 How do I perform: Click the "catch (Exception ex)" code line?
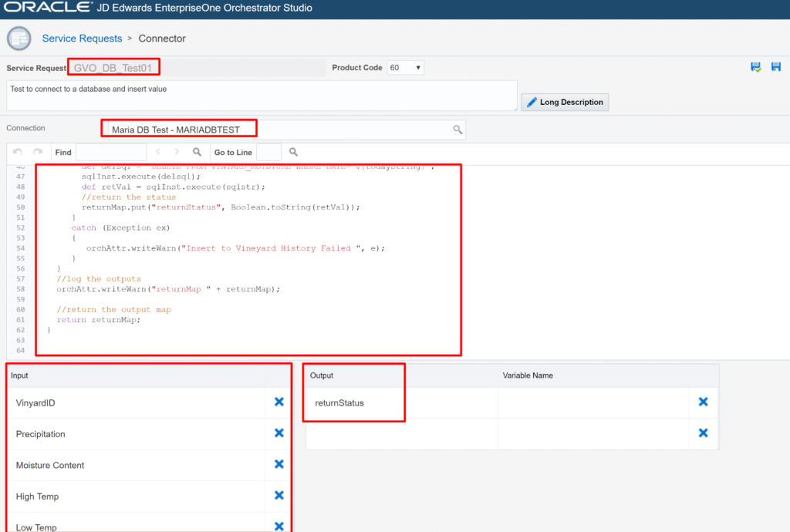coord(121,227)
